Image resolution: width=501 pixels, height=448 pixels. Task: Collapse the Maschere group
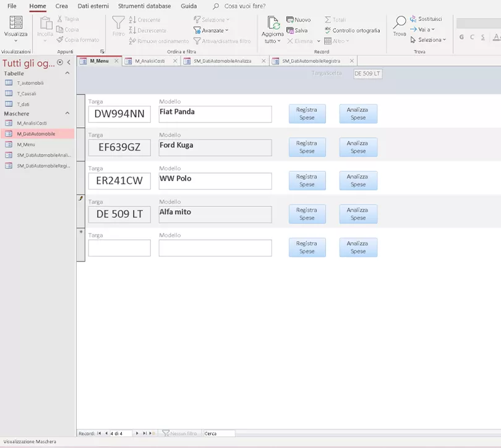tap(67, 113)
